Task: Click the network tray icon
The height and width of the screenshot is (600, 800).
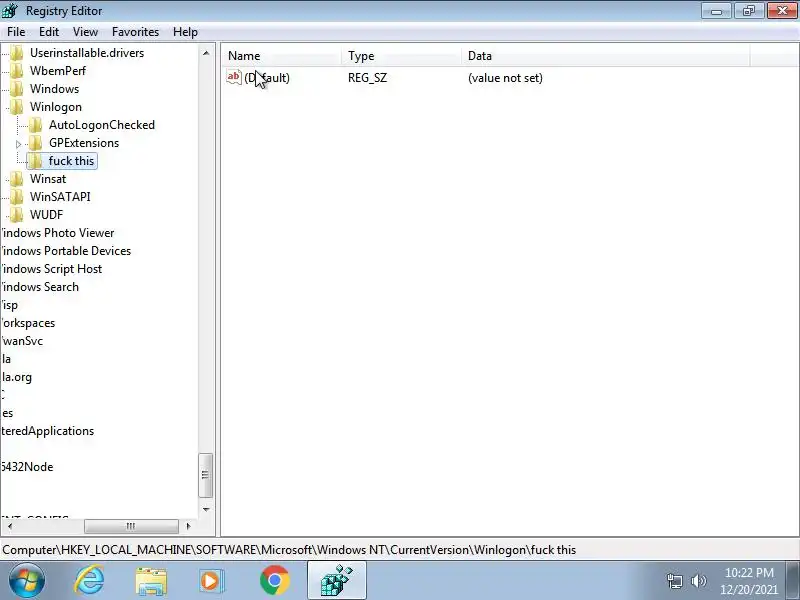Action: [x=674, y=581]
